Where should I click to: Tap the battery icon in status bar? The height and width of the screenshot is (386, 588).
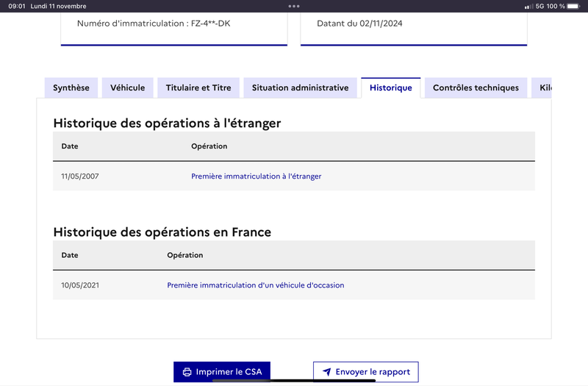(x=573, y=6)
